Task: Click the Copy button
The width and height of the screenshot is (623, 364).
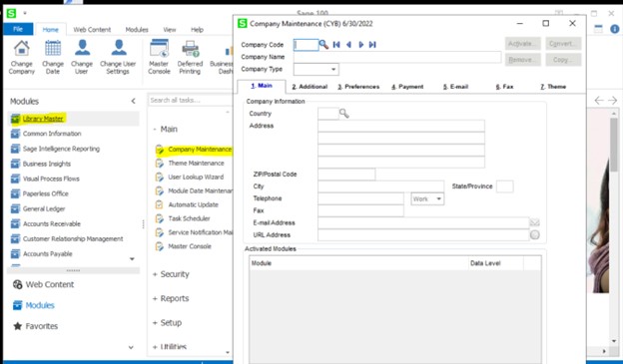Action: click(x=563, y=60)
